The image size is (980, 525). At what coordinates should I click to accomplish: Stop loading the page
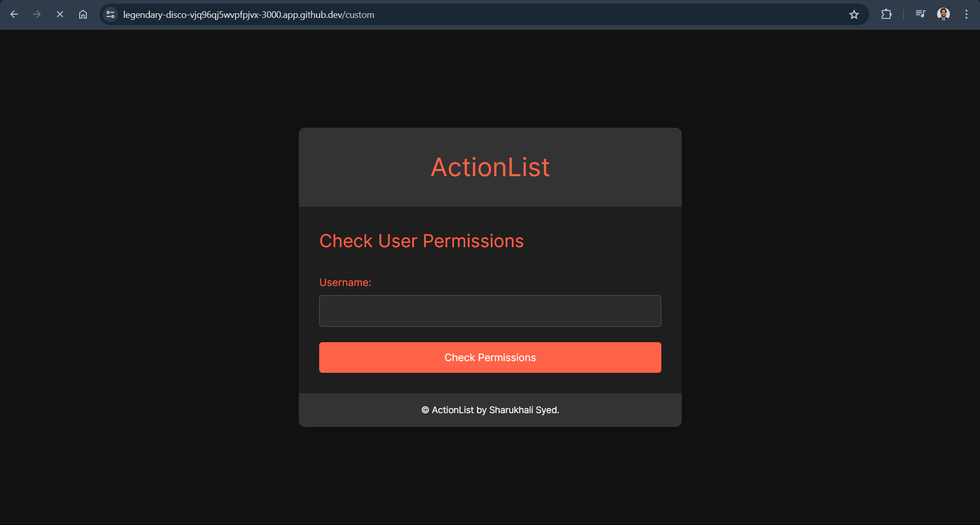60,14
